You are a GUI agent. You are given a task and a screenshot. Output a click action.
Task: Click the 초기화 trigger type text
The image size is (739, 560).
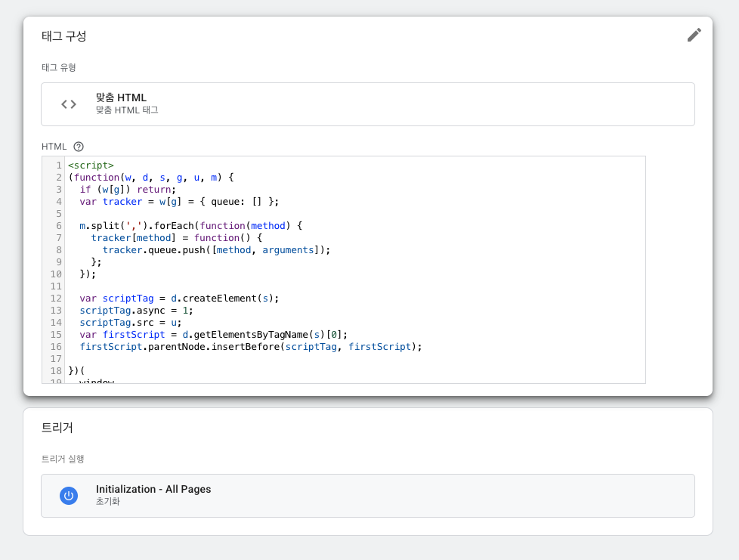click(108, 502)
